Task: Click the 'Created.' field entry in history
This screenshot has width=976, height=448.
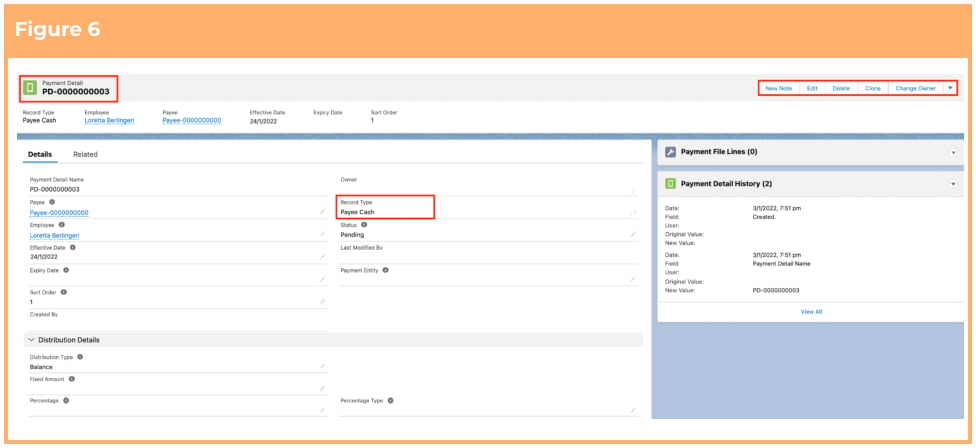Action: pyautogui.click(x=763, y=217)
